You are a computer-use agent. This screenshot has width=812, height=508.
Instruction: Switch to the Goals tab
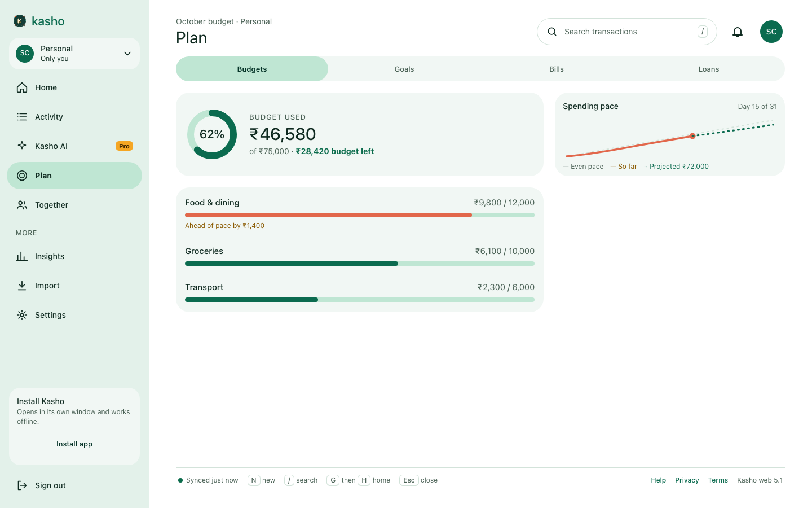pos(404,69)
